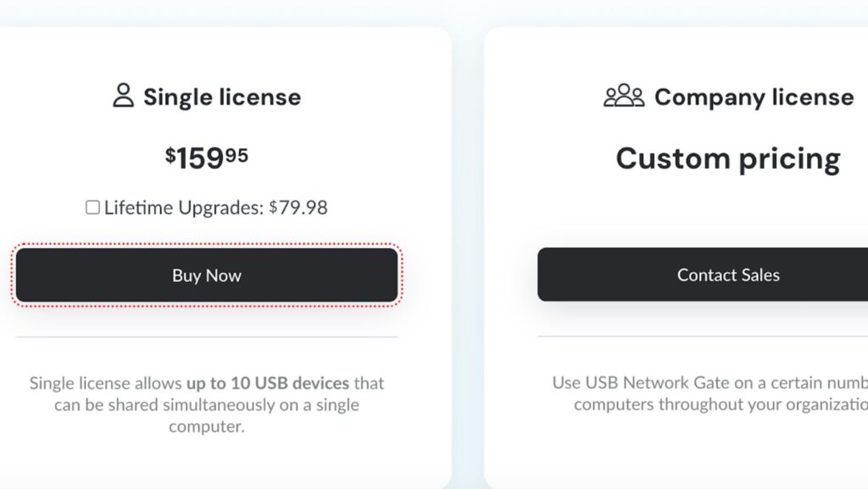
Task: Click the Company license heading text
Action: (x=754, y=97)
